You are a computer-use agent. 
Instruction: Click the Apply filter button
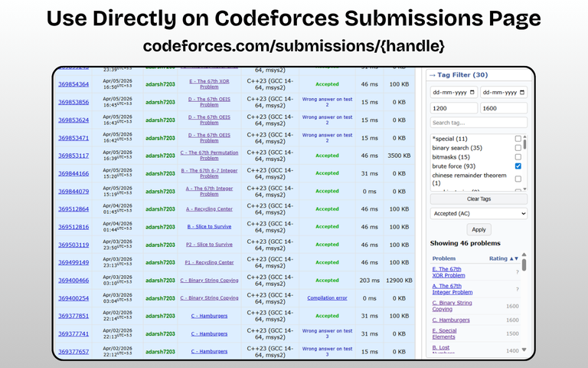[479, 229]
